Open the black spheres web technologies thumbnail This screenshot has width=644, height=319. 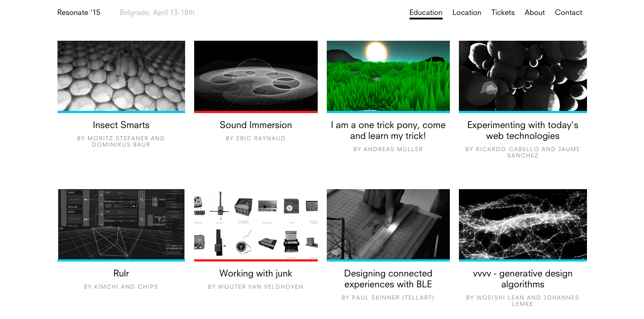click(x=523, y=76)
